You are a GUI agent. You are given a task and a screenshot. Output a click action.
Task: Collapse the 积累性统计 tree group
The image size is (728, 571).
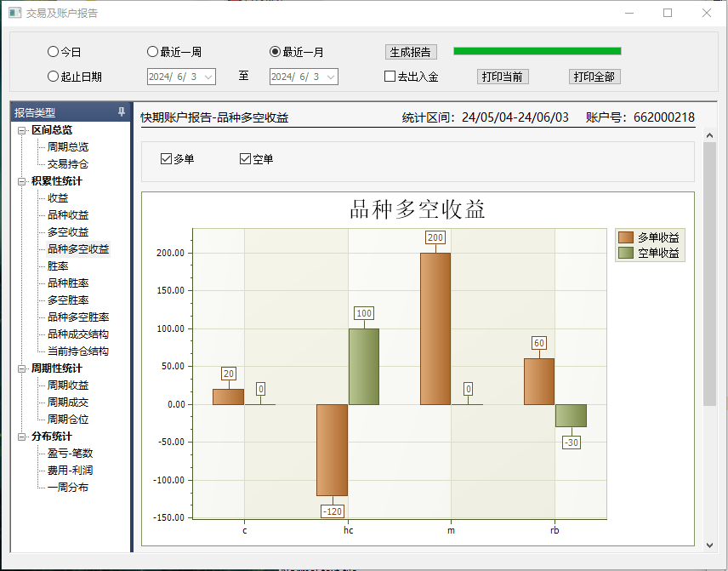[x=22, y=181]
